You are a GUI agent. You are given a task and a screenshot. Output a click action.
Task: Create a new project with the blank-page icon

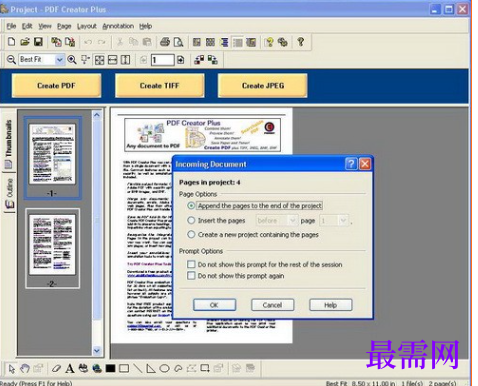click(x=11, y=42)
